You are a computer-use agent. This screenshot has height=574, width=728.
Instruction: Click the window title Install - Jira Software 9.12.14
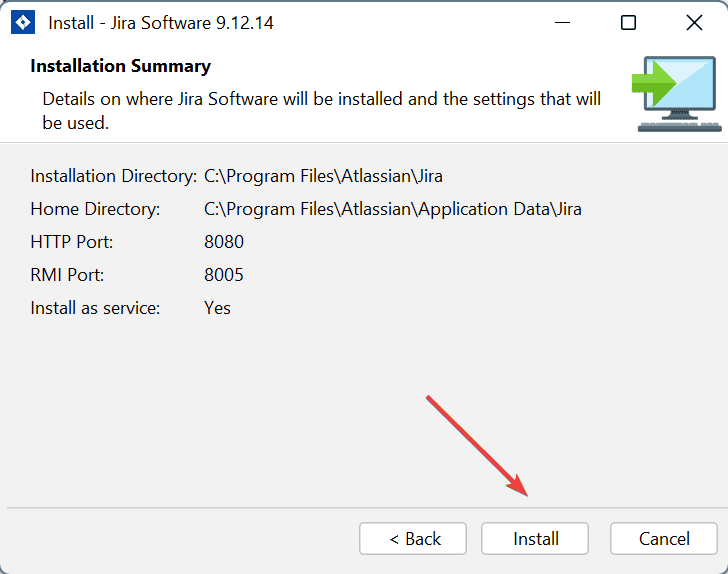pyautogui.click(x=161, y=23)
